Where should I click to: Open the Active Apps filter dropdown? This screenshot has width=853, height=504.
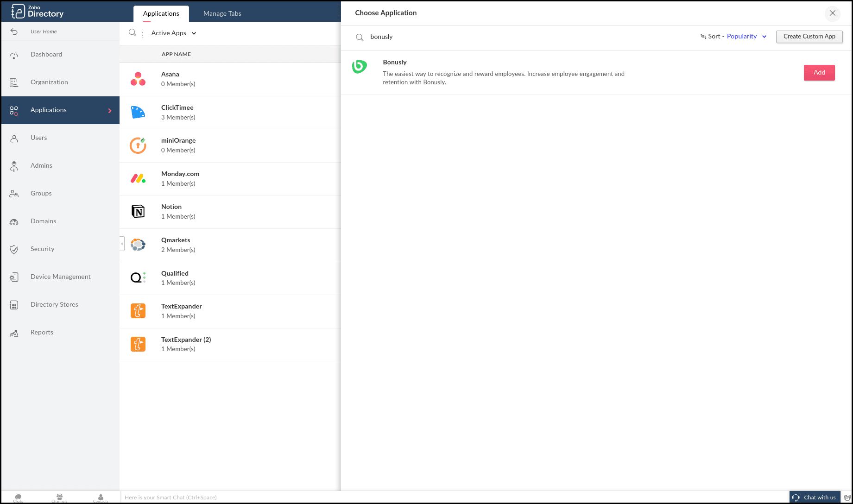click(x=174, y=33)
